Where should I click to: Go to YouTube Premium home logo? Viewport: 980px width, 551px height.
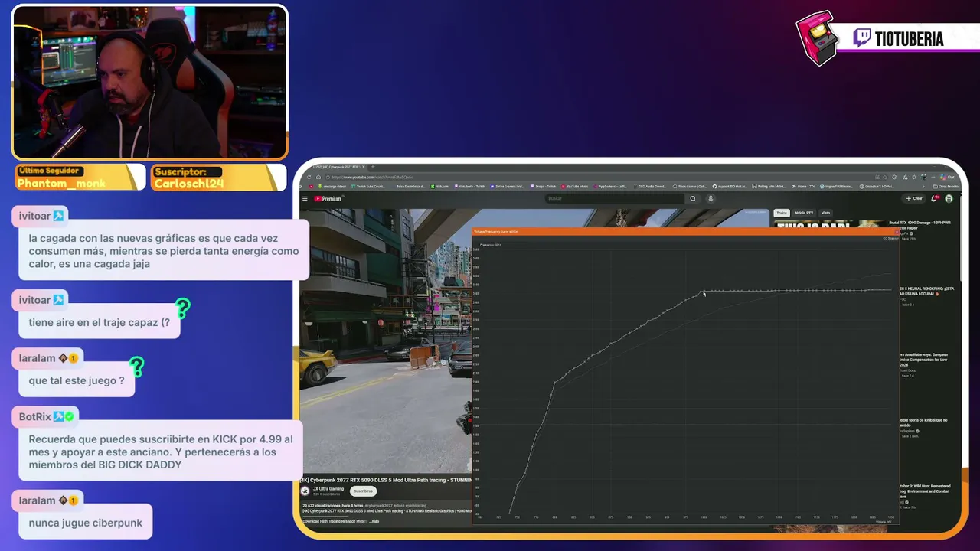(x=328, y=199)
